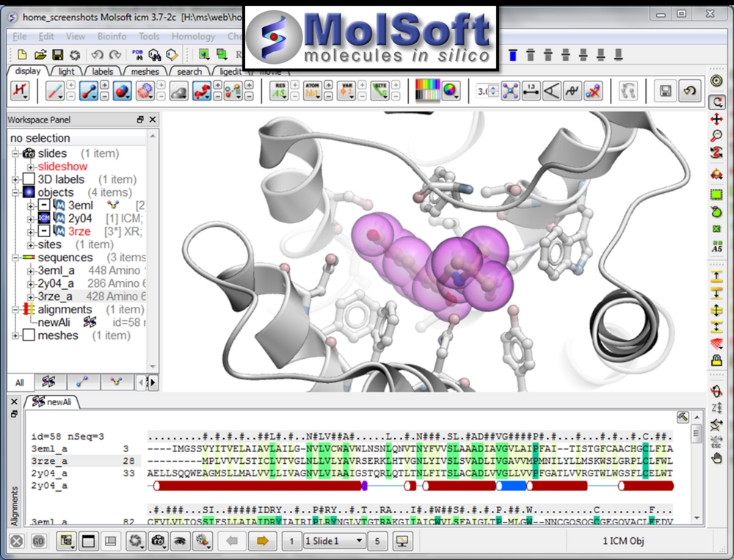Select the zoom magnifier tool in right toolbar
Viewport: 734px width, 560px height.
716,136
